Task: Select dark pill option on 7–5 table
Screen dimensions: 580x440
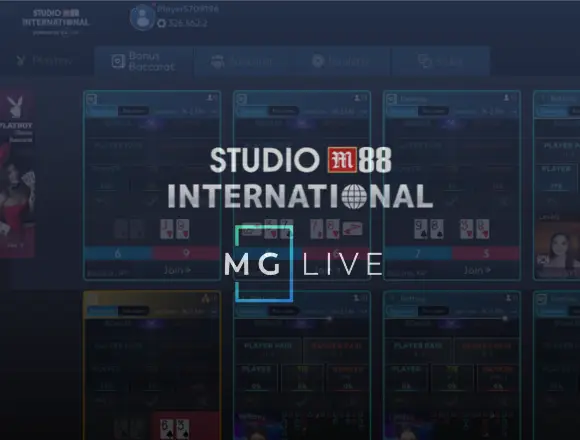Action: click(x=434, y=111)
